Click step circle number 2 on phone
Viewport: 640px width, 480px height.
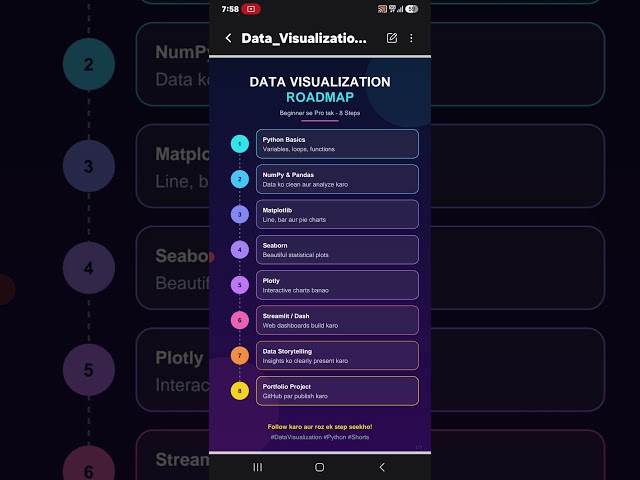pyautogui.click(x=240, y=179)
